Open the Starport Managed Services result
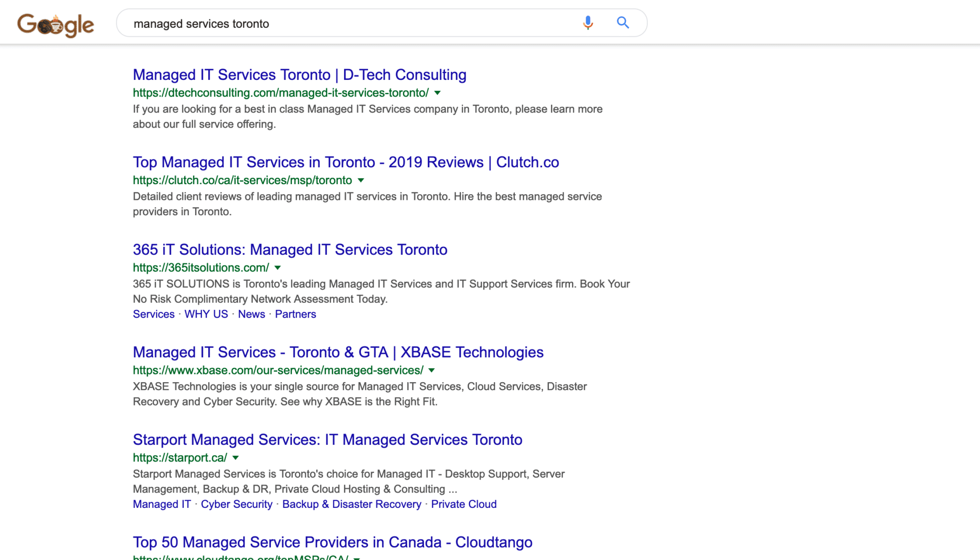The height and width of the screenshot is (560, 980). coord(327,439)
